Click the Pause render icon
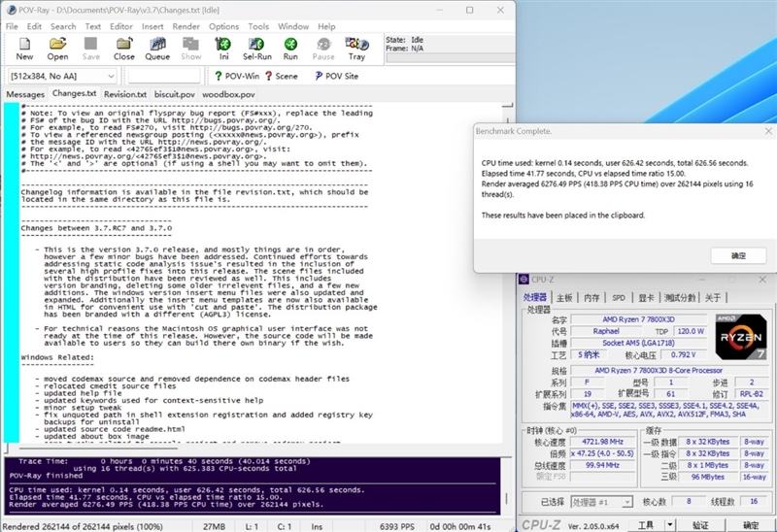Viewport: 777px width, 532px height. click(323, 49)
